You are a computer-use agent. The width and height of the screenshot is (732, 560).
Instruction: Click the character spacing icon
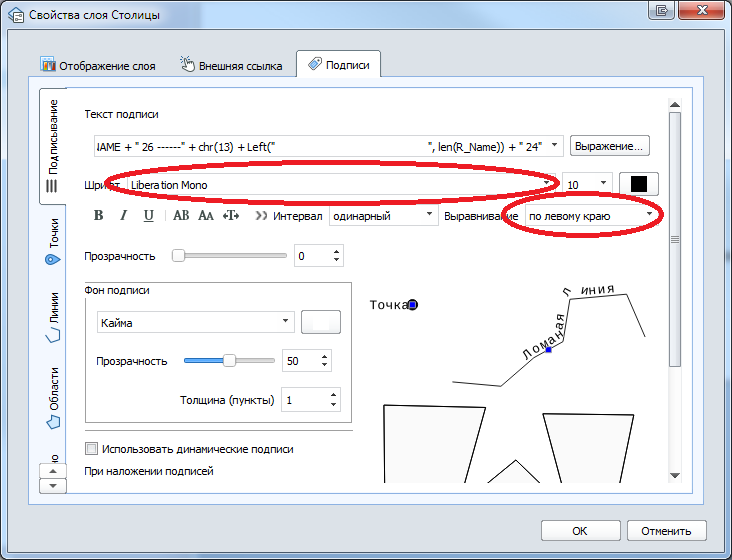231,215
